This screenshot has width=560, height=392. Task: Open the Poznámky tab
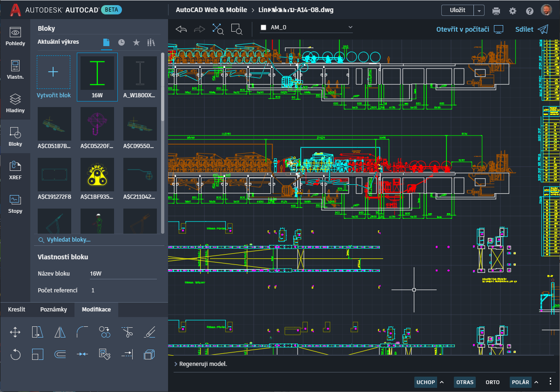(x=53, y=309)
